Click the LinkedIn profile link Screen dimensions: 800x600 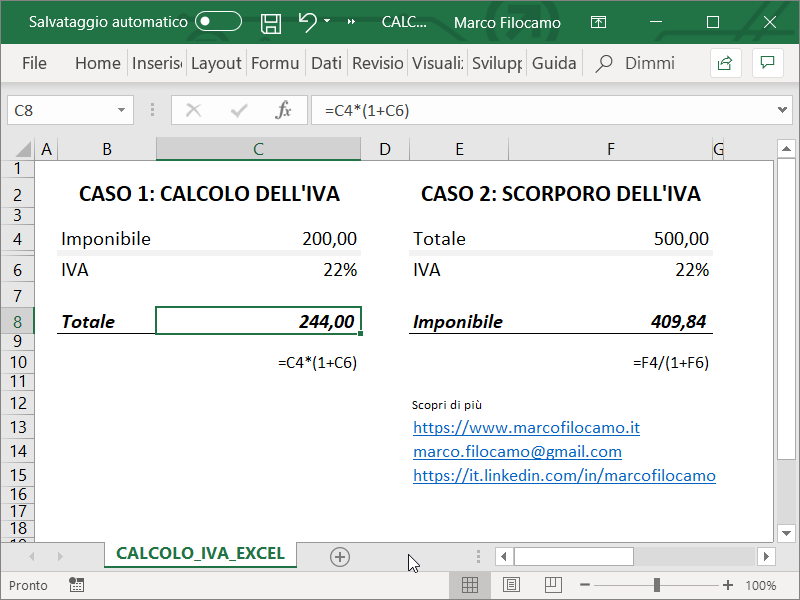565,475
